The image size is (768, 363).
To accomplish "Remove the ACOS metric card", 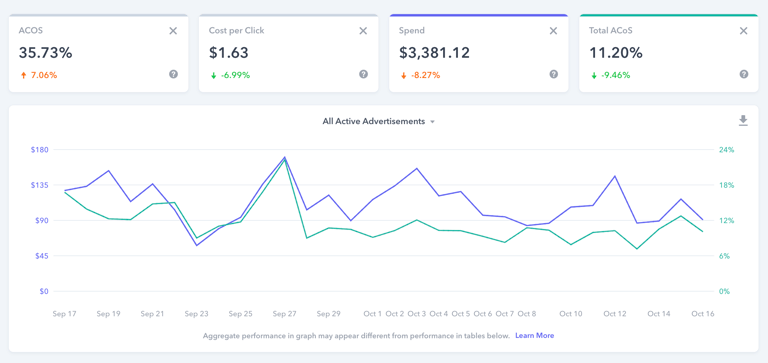I will tap(173, 31).
